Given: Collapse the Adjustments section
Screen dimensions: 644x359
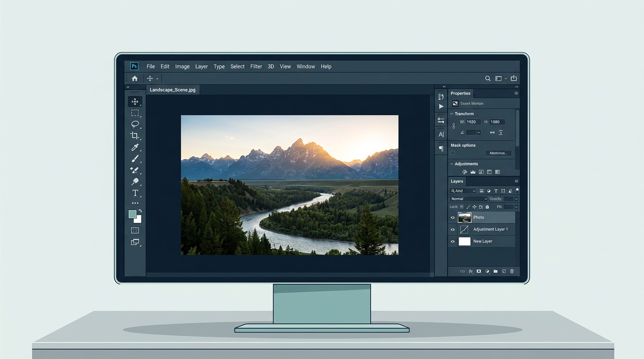Looking at the screenshot, I should (x=452, y=164).
